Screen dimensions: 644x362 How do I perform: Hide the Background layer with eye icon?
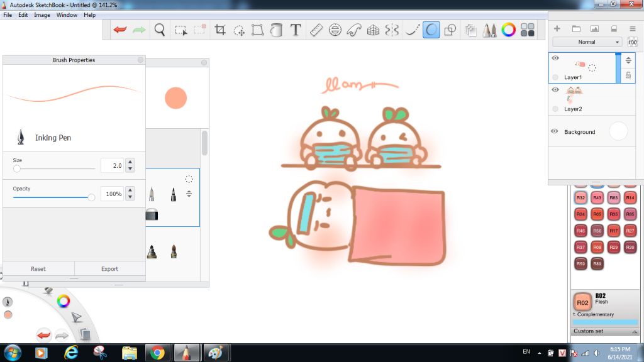555,131
